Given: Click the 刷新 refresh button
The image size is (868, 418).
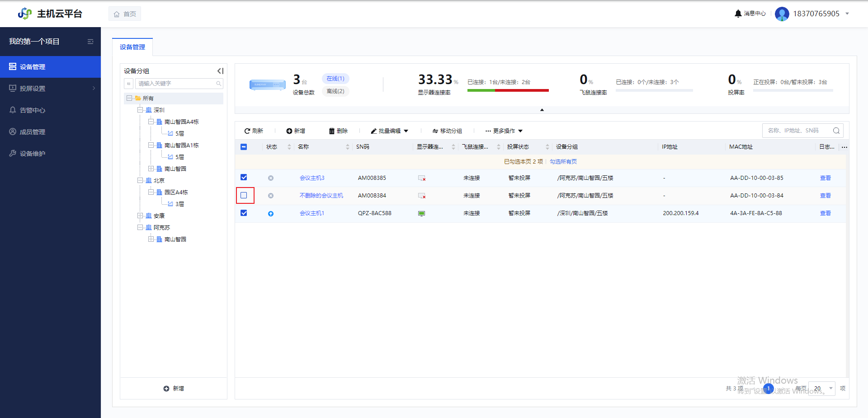Looking at the screenshot, I should pyautogui.click(x=254, y=131).
